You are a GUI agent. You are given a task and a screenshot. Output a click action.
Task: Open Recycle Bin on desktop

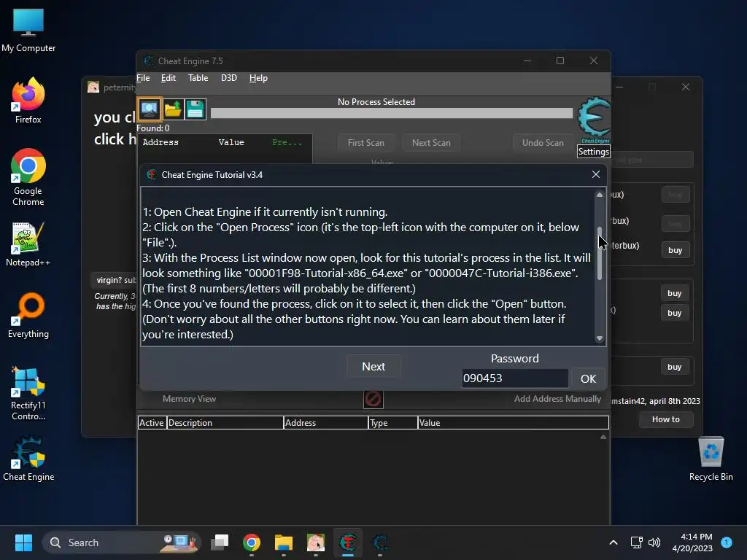coord(711,459)
